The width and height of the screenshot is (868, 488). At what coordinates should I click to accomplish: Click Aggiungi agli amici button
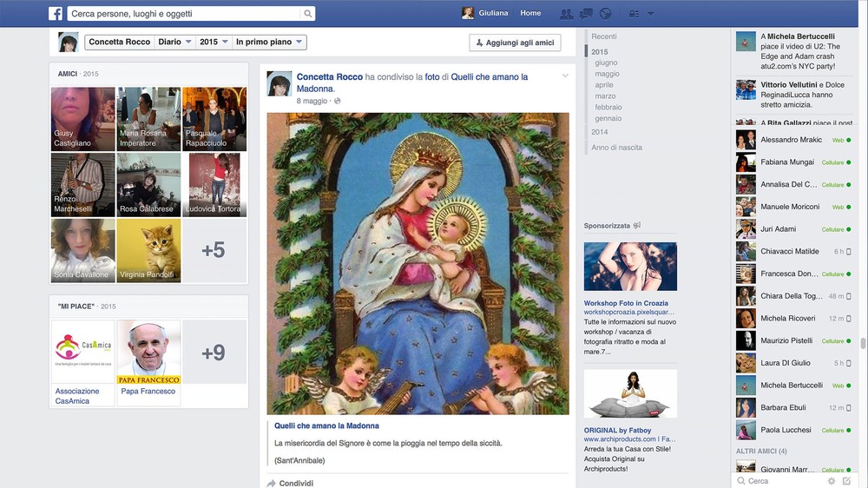515,43
